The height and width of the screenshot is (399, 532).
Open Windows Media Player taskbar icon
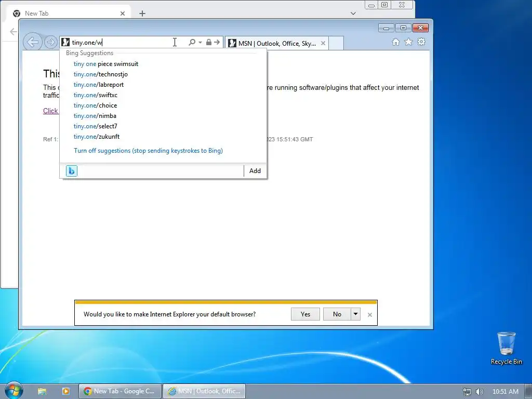(x=66, y=391)
